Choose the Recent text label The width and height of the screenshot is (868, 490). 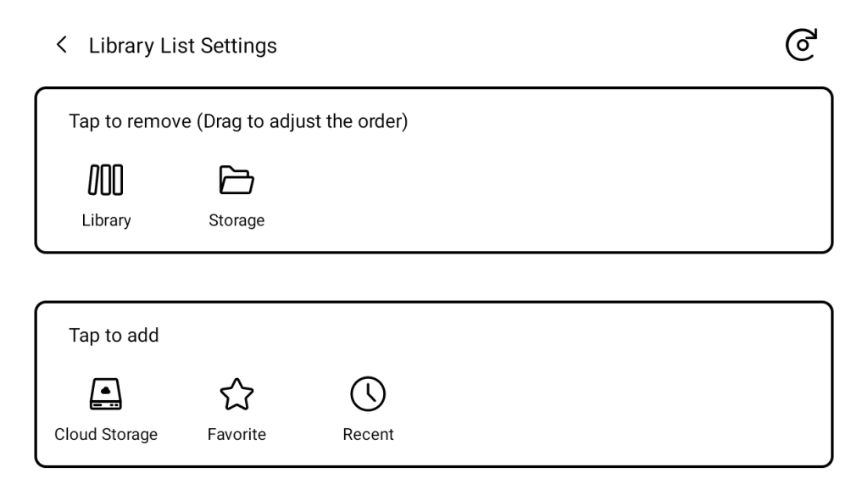pos(368,435)
